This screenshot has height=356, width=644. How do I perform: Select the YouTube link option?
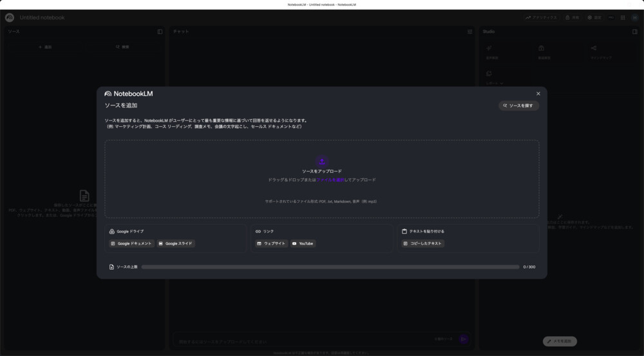tap(303, 243)
